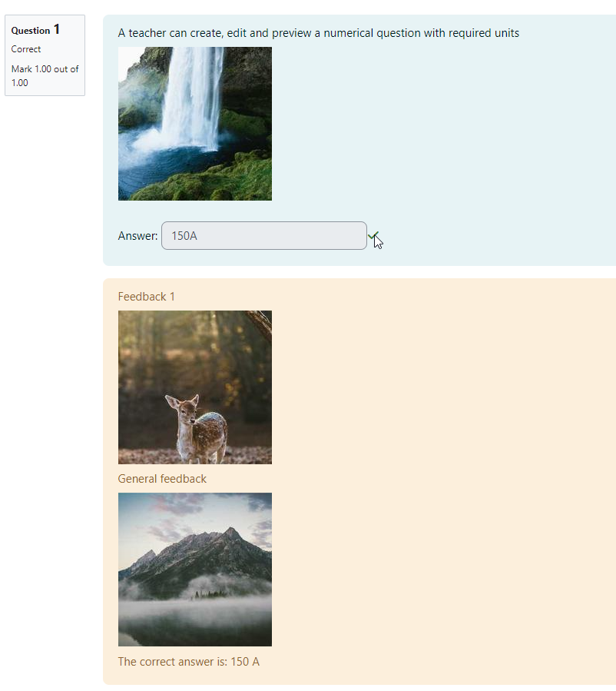Click the numerical question description text

pos(318,33)
